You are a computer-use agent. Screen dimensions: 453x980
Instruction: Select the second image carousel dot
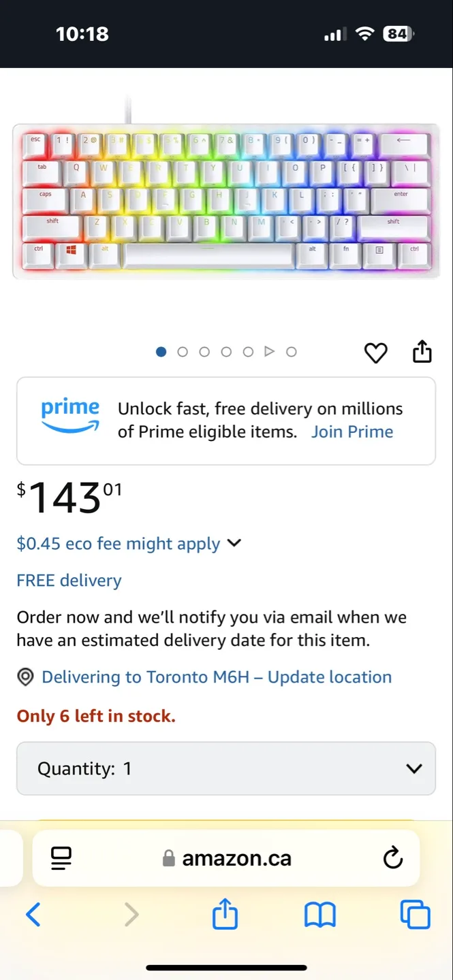[183, 352]
